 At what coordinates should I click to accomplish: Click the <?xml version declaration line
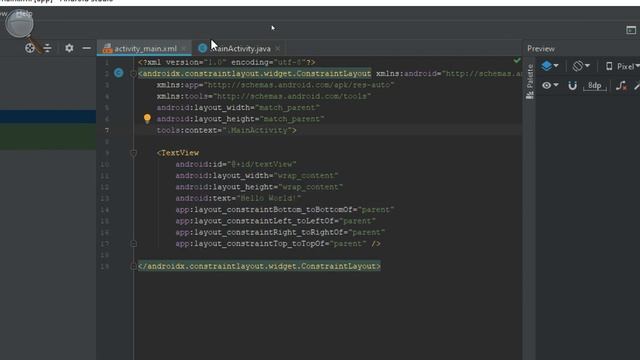227,62
